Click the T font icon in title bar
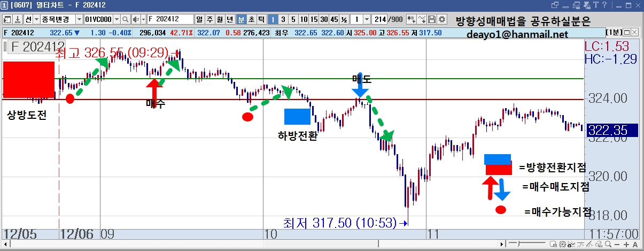Image resolution: width=644 pixels, height=251 pixels. [595, 5]
